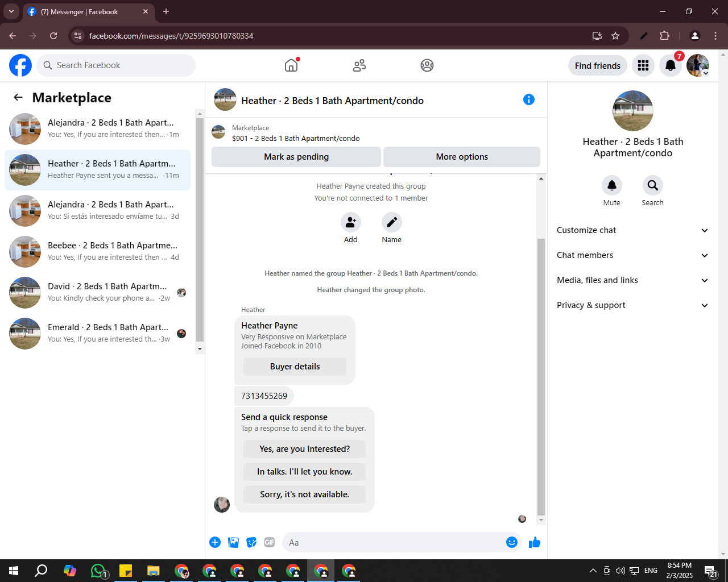Image resolution: width=728 pixels, height=582 pixels.
Task: Click the conversation list scrollbar
Action: coord(200,230)
